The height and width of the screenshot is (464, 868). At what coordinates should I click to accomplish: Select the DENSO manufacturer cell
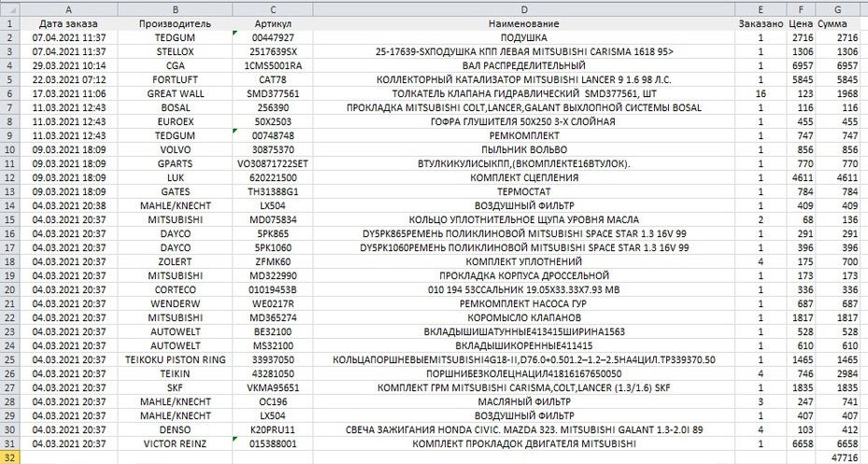coord(175,429)
